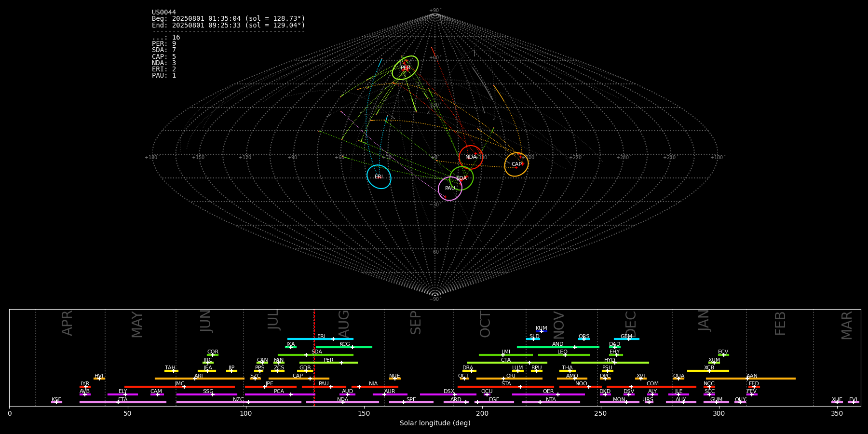Click the '...: 16' sporadic count line

point(166,38)
